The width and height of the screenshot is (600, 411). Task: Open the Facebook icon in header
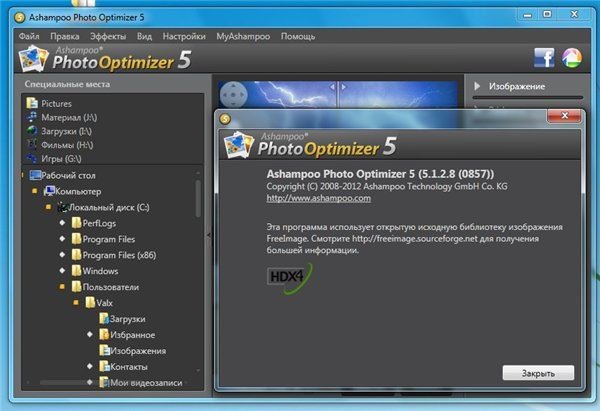click(x=544, y=58)
